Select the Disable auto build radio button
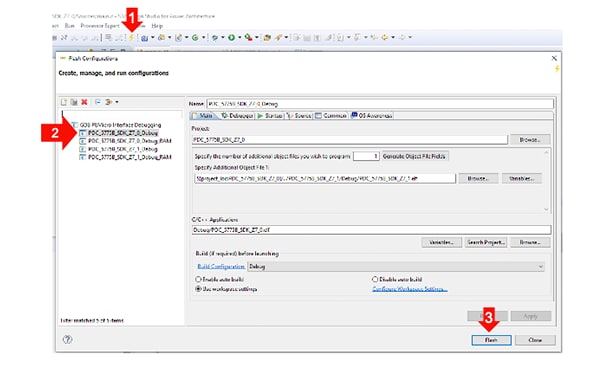Screen dimensions: 600x370 375,279
